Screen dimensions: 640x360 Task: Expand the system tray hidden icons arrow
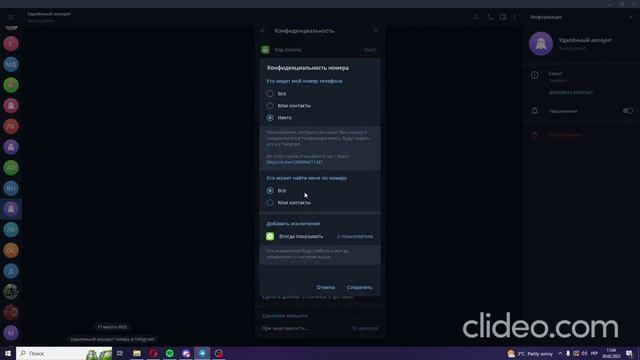tap(560, 353)
